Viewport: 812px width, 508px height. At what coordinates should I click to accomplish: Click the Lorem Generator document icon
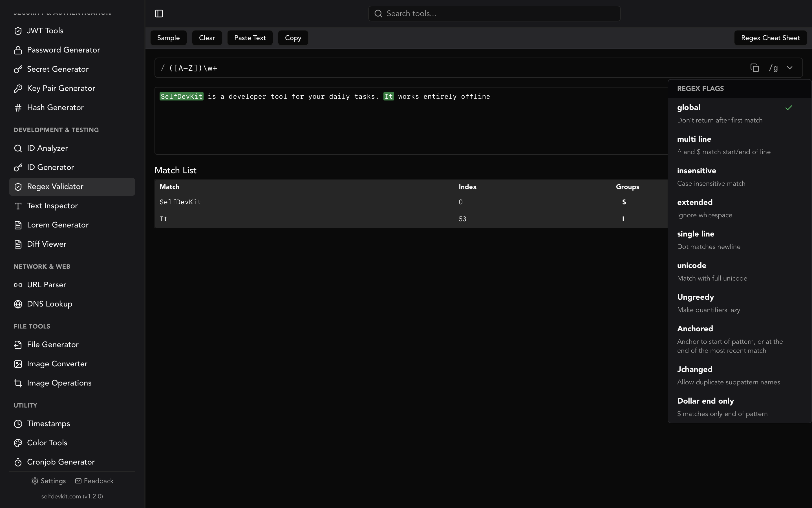pos(18,225)
